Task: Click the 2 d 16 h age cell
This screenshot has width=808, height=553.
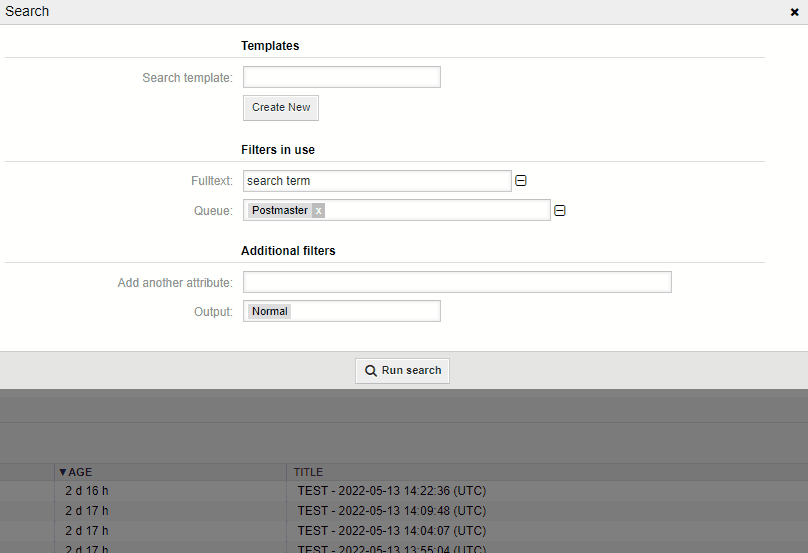Action: point(87,491)
